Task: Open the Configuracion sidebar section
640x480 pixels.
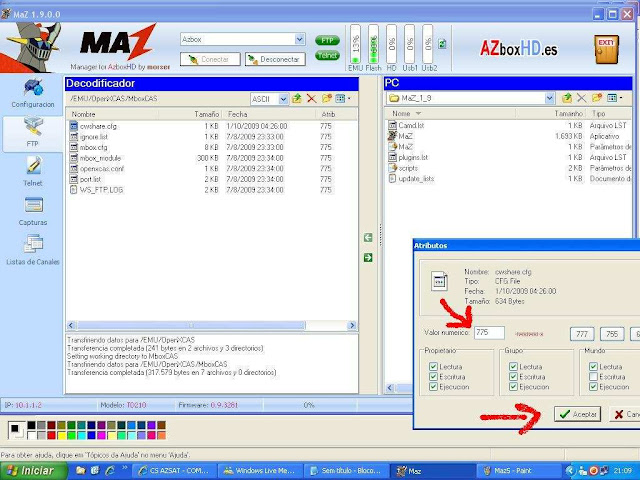Action: (33, 93)
